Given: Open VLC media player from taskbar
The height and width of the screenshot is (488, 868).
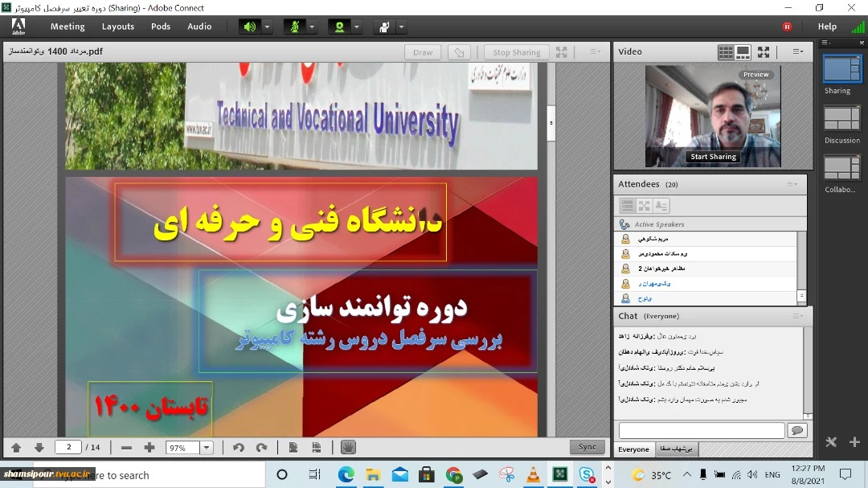Looking at the screenshot, I should [533, 474].
